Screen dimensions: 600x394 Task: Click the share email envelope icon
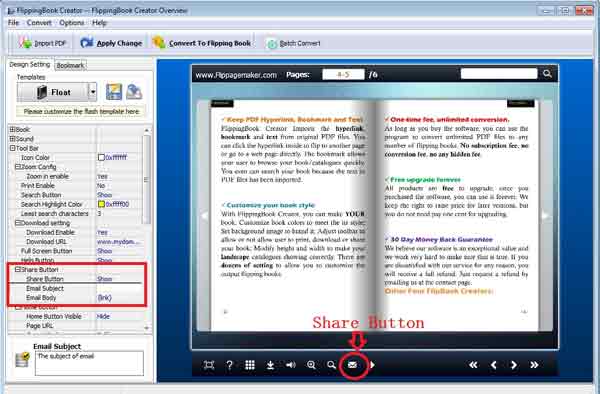(352, 365)
